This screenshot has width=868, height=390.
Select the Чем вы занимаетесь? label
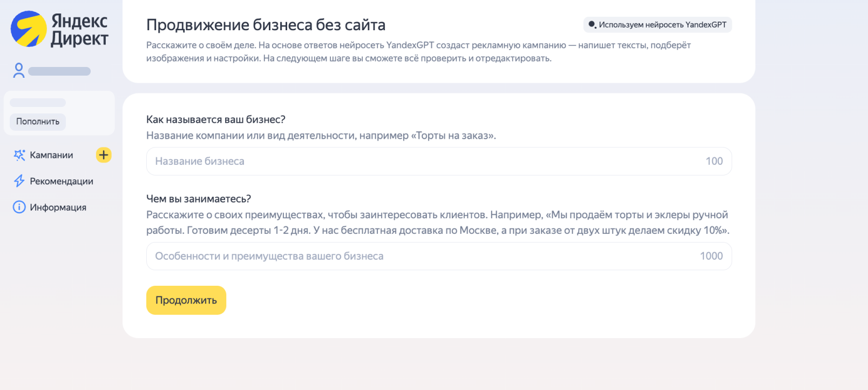(199, 199)
